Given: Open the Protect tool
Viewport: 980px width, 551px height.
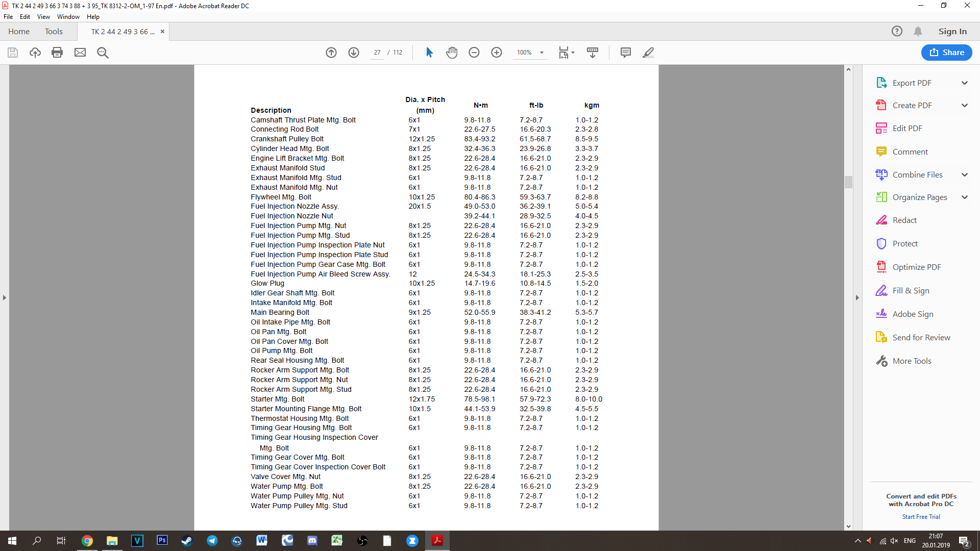Looking at the screenshot, I should (904, 243).
